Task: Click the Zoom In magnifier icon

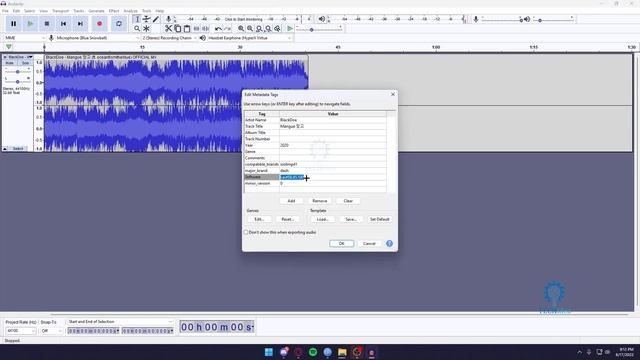Action: pos(241,29)
